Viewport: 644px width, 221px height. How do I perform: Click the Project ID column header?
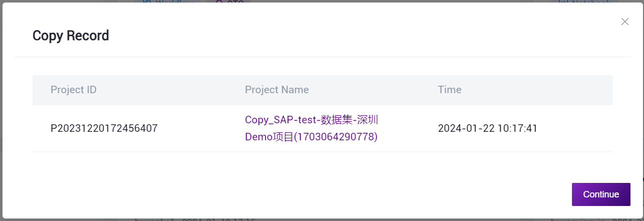pyautogui.click(x=74, y=90)
